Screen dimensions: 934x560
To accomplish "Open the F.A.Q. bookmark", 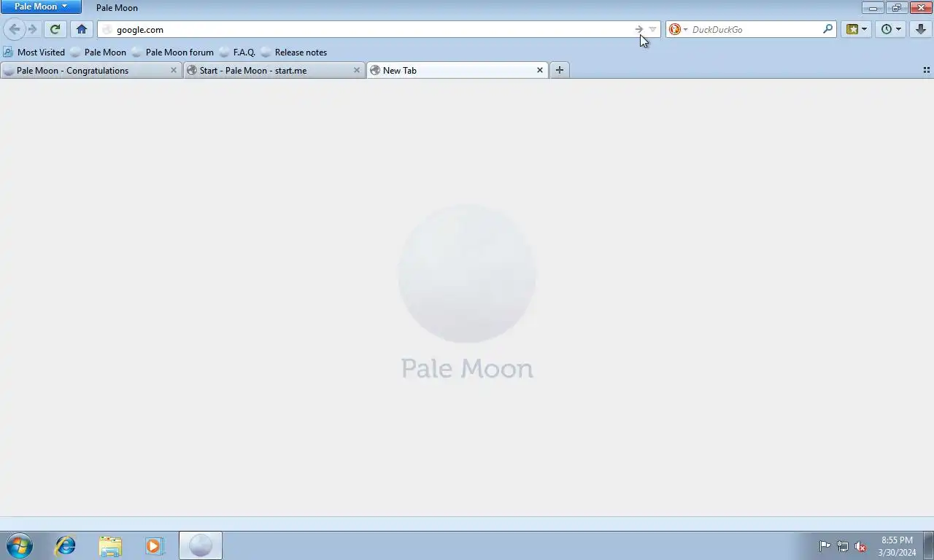I will coord(237,52).
